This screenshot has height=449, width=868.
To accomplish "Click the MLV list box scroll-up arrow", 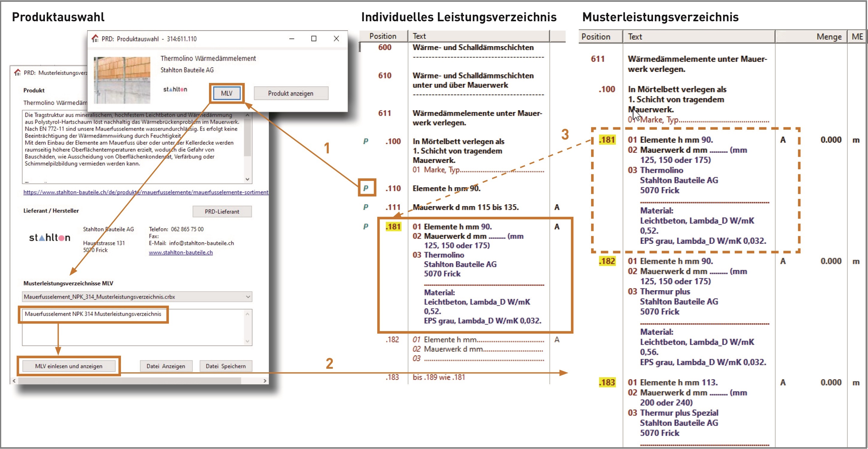I will (x=248, y=314).
